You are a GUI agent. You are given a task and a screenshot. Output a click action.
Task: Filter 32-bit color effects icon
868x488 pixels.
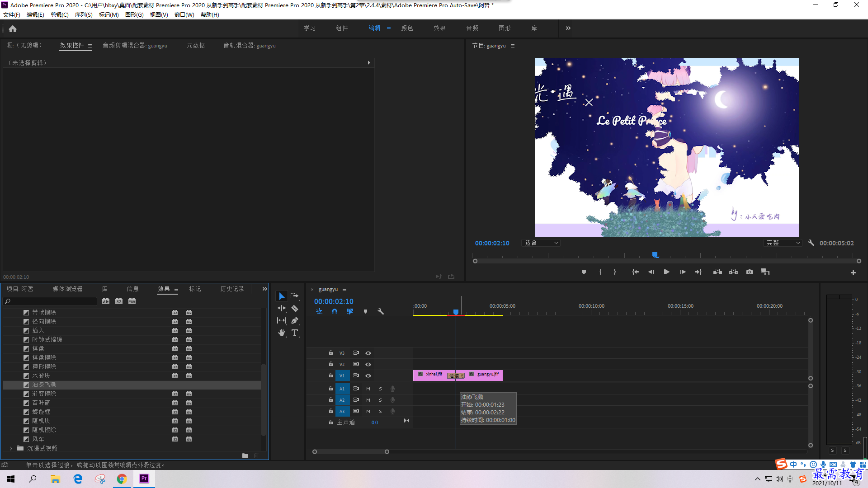point(119,301)
